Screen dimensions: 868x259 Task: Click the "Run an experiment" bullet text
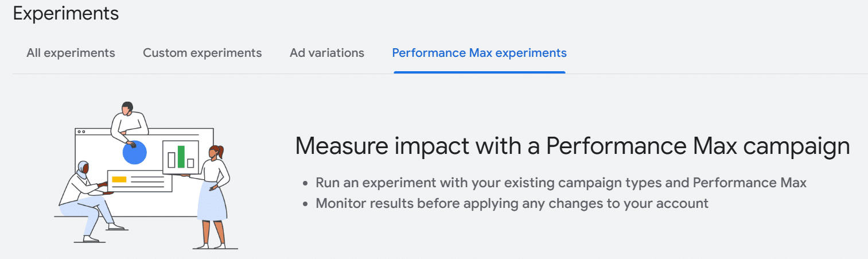pyautogui.click(x=560, y=183)
